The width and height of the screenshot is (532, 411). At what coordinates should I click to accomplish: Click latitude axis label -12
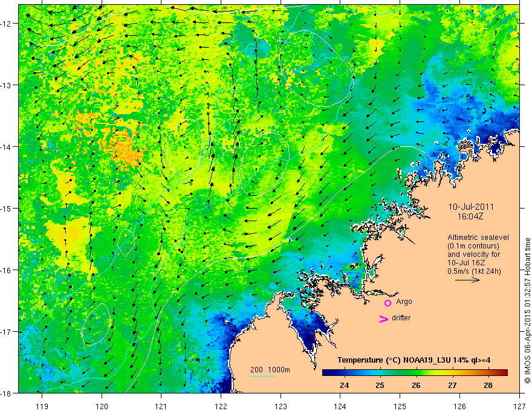(x=6, y=24)
